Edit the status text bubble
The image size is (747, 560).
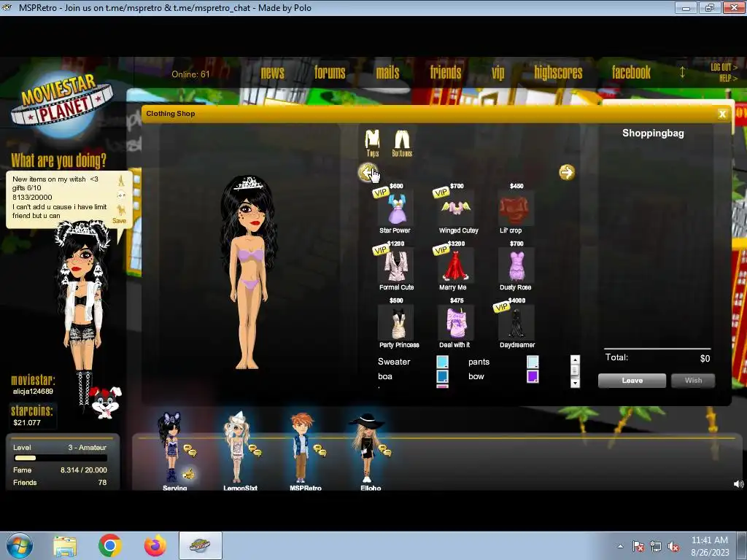point(59,197)
